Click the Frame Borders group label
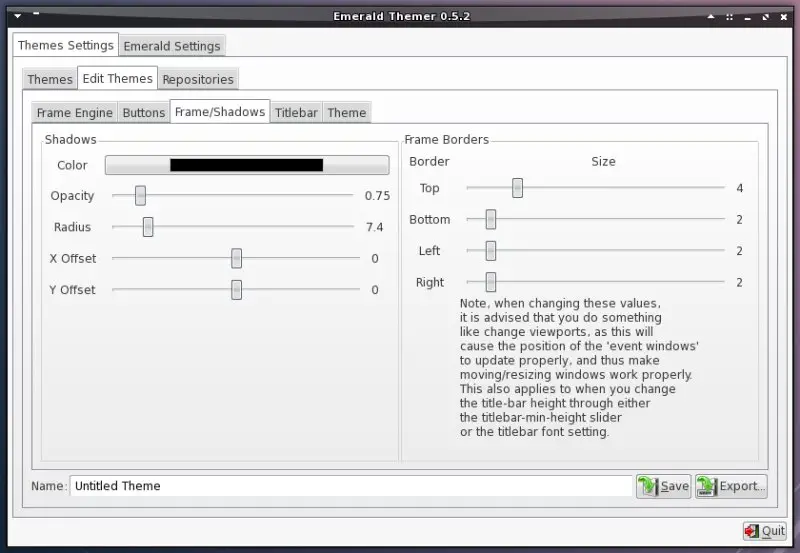 (x=446, y=140)
